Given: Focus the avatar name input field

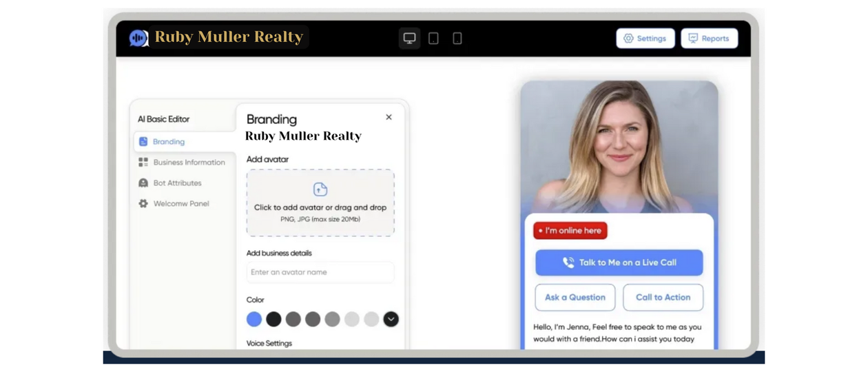Looking at the screenshot, I should click(320, 272).
